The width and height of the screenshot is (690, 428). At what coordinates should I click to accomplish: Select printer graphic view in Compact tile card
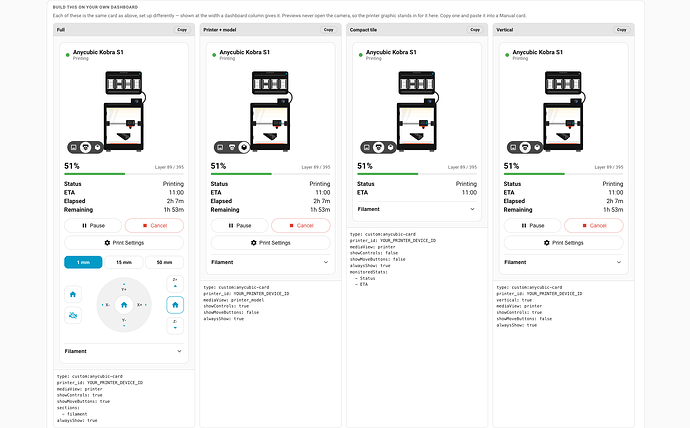[x=378, y=147]
